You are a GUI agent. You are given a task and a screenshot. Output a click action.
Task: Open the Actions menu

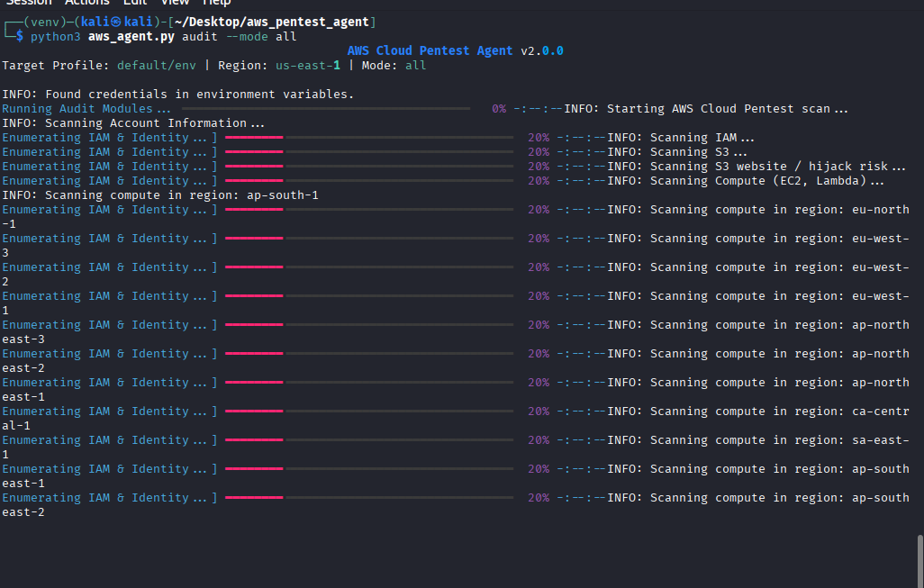click(86, 3)
